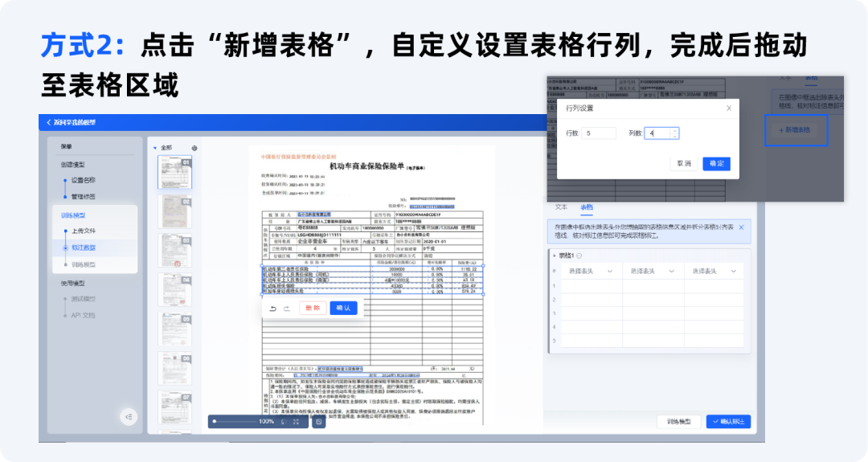Click the 新增表格 button
This screenshot has height=462, width=868.
[795, 130]
